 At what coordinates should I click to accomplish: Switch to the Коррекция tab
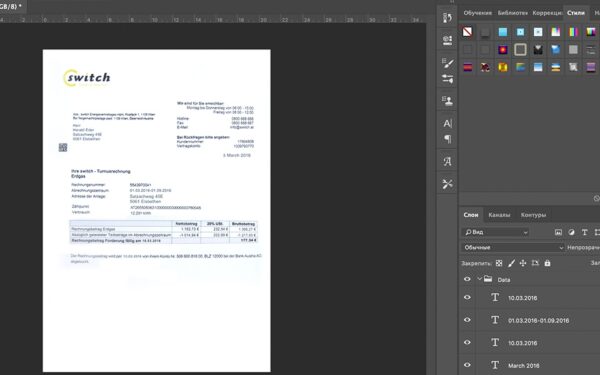(x=548, y=13)
